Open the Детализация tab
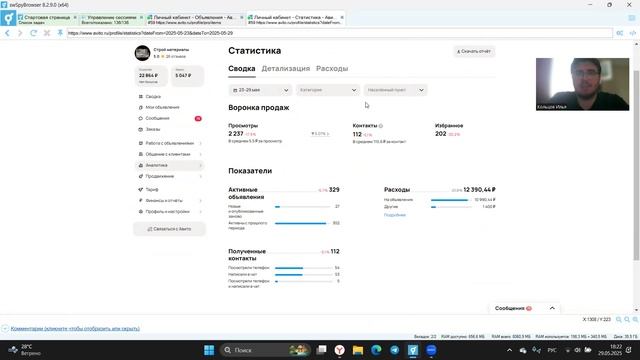640x360 pixels. (286, 69)
